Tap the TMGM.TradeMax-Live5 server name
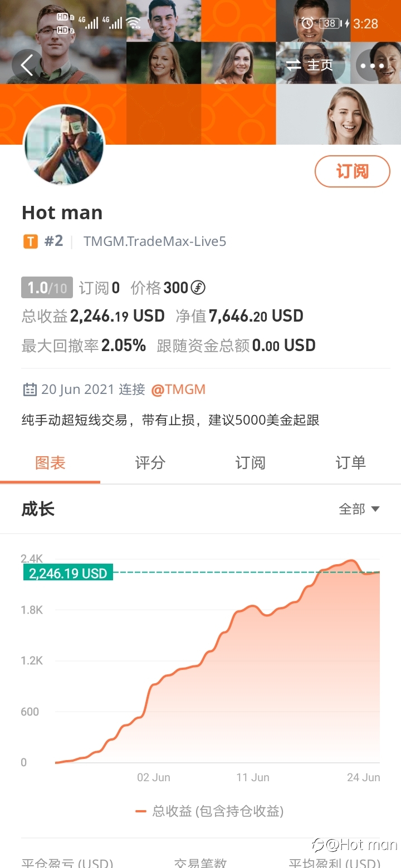 pos(155,241)
